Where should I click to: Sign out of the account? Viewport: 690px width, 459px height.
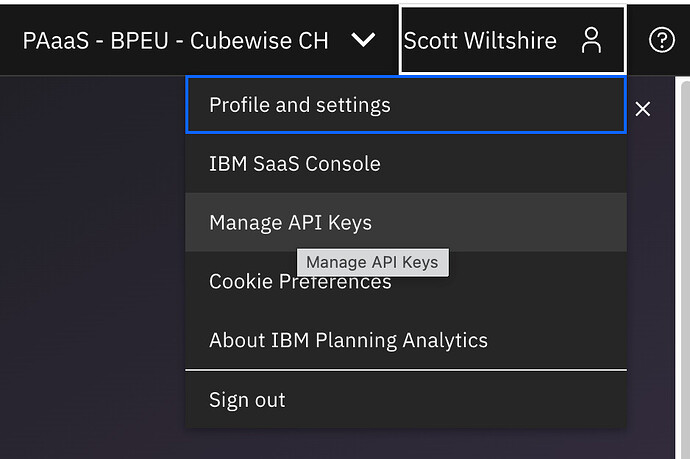click(247, 400)
